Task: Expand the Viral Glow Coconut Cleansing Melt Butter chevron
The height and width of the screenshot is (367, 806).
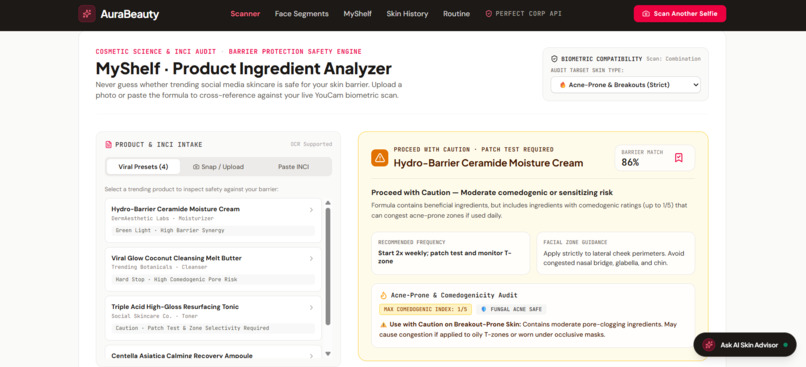Action: (311, 259)
